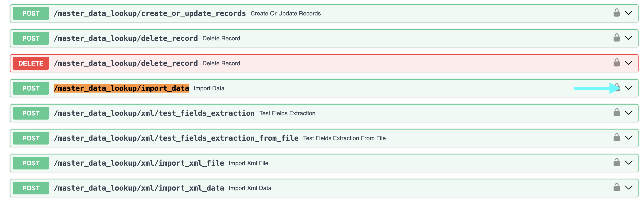644x201 pixels.
Task: Expand the import_data endpoint chevron
Action: (628, 88)
